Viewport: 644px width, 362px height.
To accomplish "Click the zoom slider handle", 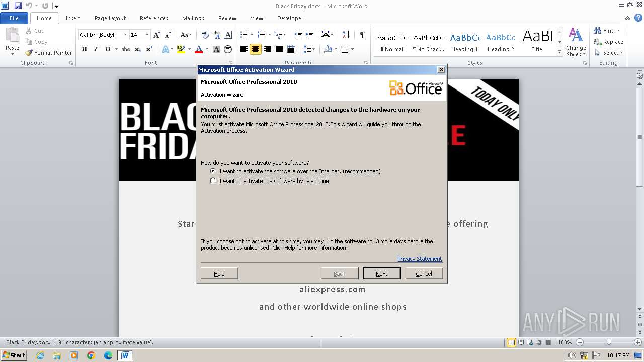I will pyautogui.click(x=609, y=342).
